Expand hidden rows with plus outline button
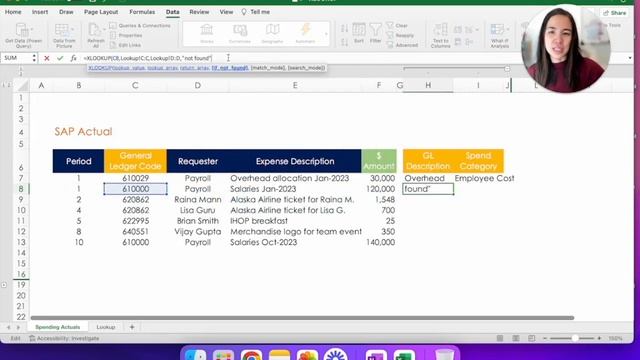Screen dimensions: 640x360 point(4,285)
